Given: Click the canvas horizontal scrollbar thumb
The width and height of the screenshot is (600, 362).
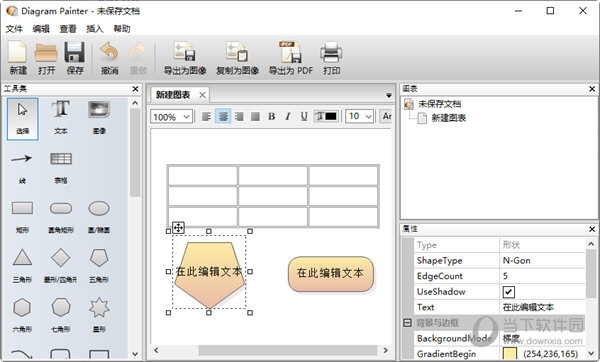Looking at the screenshot, I should point(288,350).
